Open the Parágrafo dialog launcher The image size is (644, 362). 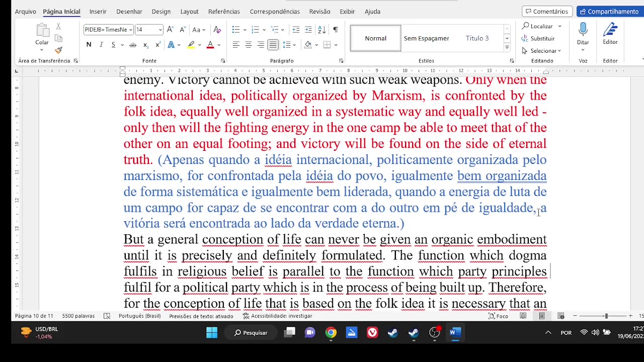(x=341, y=61)
